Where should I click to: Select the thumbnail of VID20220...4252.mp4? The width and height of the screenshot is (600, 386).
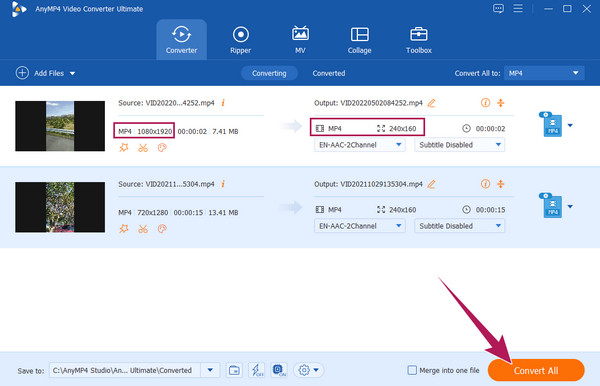(x=60, y=126)
